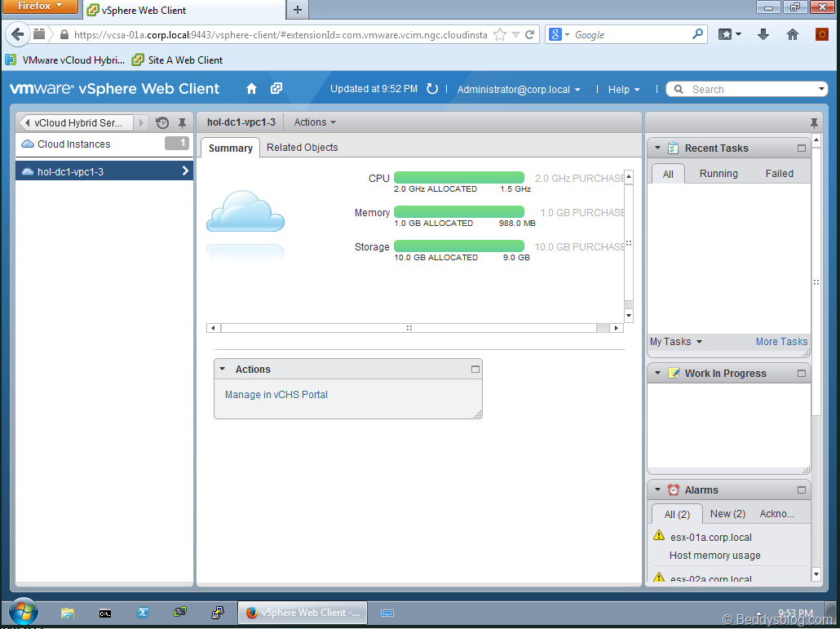Image resolution: width=840 pixels, height=629 pixels.
Task: Click the CPU allocation bar
Action: 459,178
